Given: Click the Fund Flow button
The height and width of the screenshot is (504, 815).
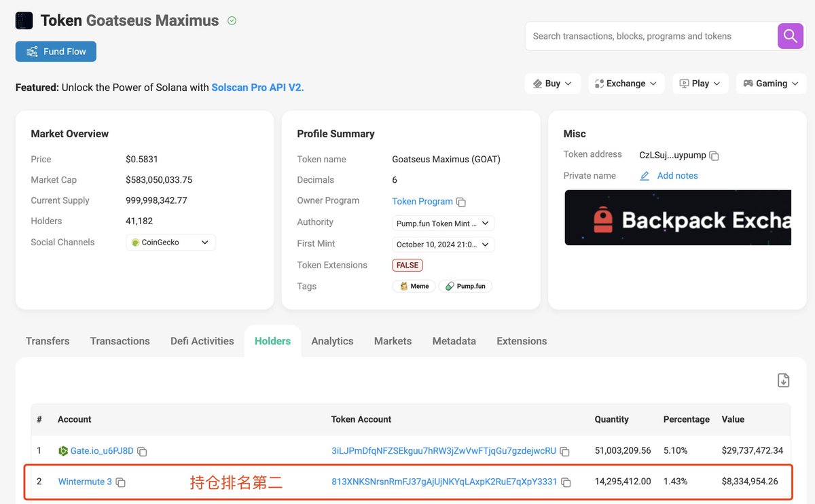Looking at the screenshot, I should pos(56,52).
